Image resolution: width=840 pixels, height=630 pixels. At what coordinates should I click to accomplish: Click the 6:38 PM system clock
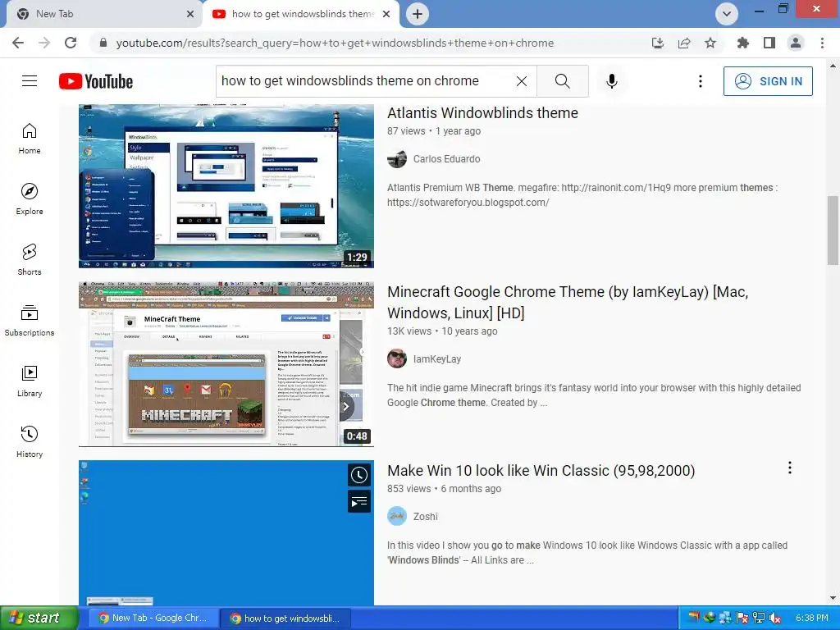click(811, 619)
